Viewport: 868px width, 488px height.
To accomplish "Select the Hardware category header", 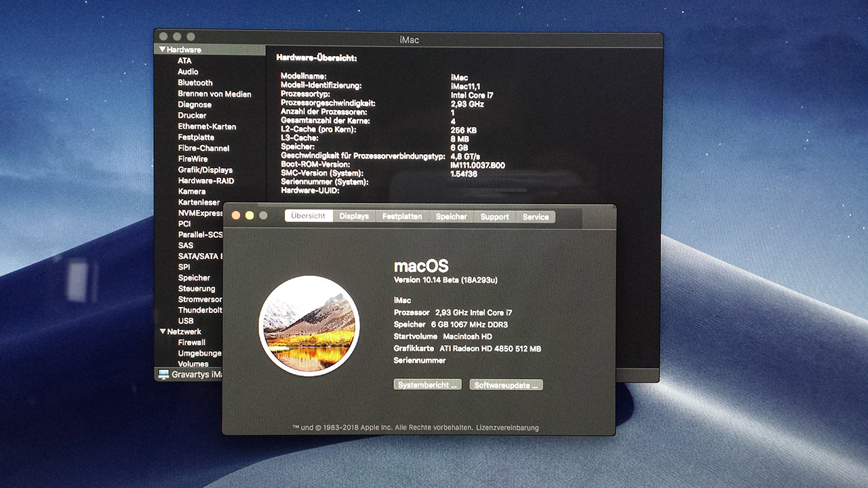I will tap(184, 49).
